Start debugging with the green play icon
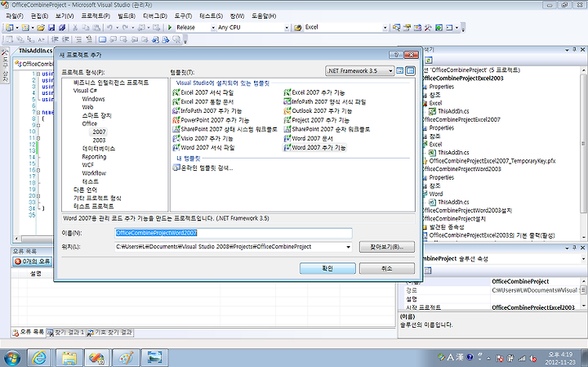 (170, 28)
